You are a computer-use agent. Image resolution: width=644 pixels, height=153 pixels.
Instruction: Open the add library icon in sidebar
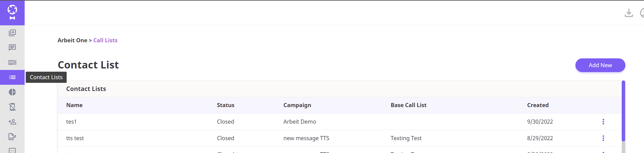12,33
